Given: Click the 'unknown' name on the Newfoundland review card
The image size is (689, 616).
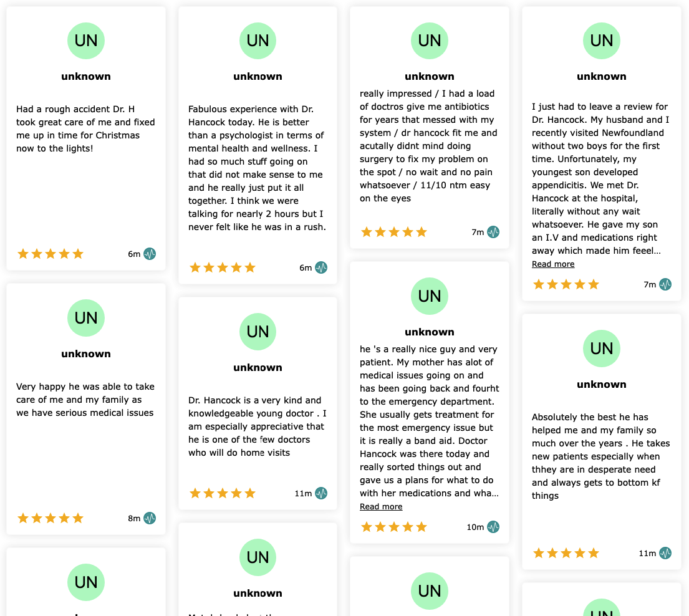Looking at the screenshot, I should 601,77.
